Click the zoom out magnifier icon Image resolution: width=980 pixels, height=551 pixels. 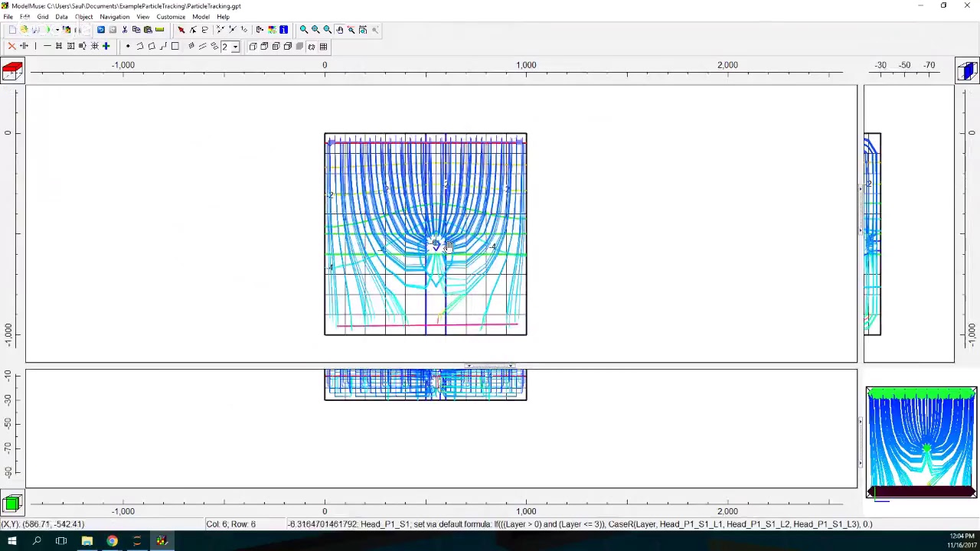pos(327,30)
